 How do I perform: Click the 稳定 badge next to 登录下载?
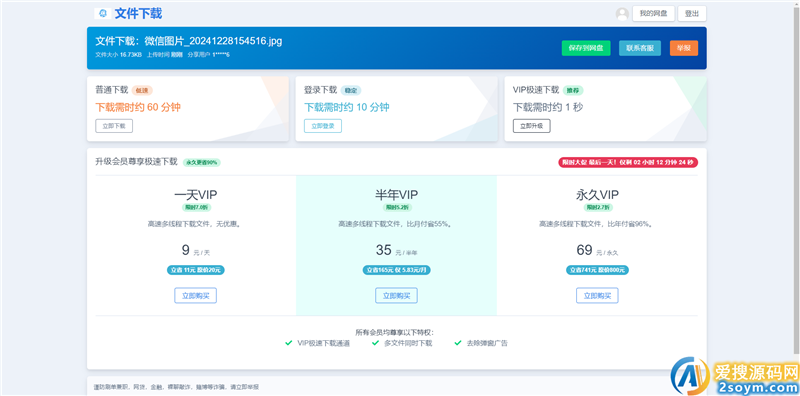click(x=351, y=90)
